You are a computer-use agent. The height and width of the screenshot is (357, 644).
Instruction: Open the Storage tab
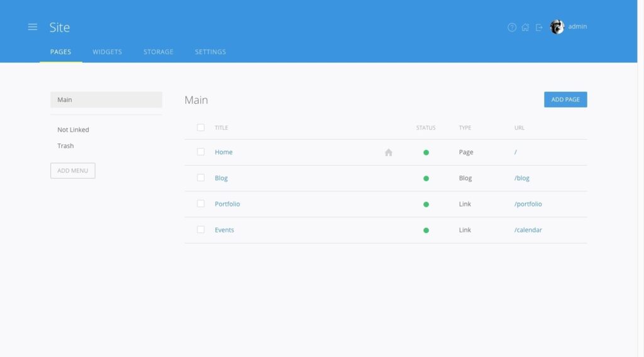tap(158, 52)
